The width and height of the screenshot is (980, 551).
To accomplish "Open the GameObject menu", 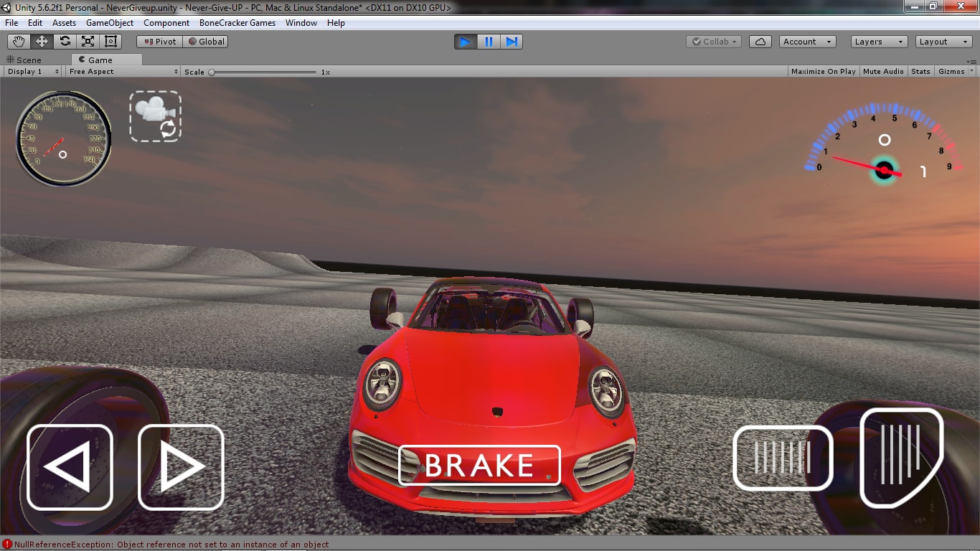I will [110, 23].
